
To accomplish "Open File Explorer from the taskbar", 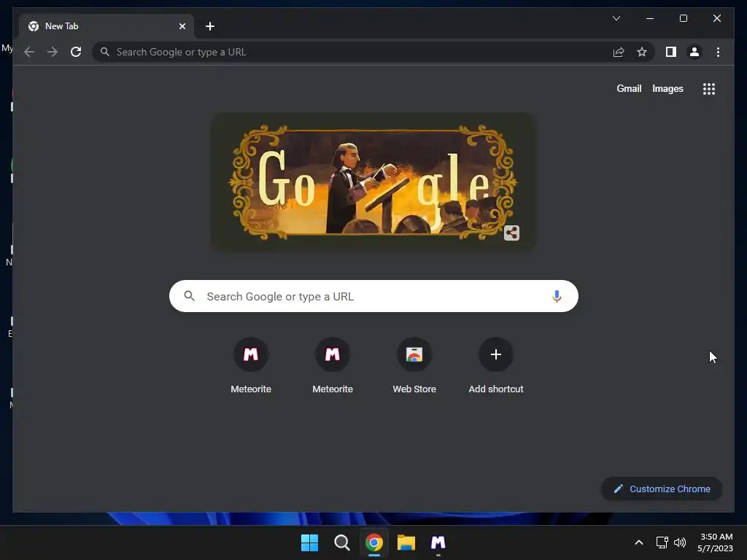I will tap(406, 542).
